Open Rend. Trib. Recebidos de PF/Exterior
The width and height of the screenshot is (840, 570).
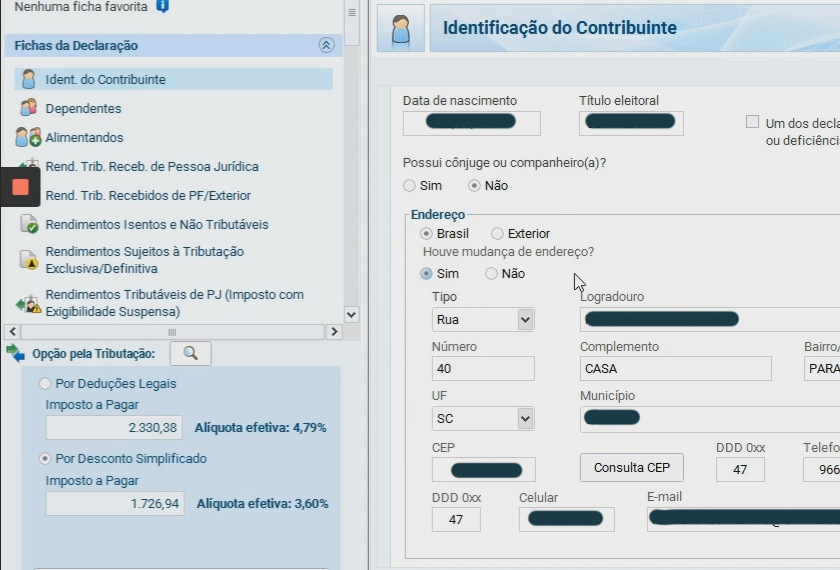pyautogui.click(x=148, y=196)
